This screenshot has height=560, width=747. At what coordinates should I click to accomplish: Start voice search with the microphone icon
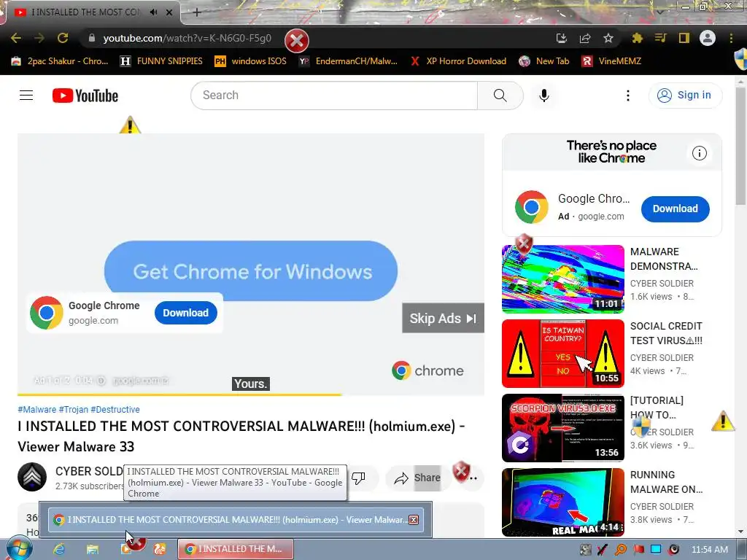tap(544, 96)
